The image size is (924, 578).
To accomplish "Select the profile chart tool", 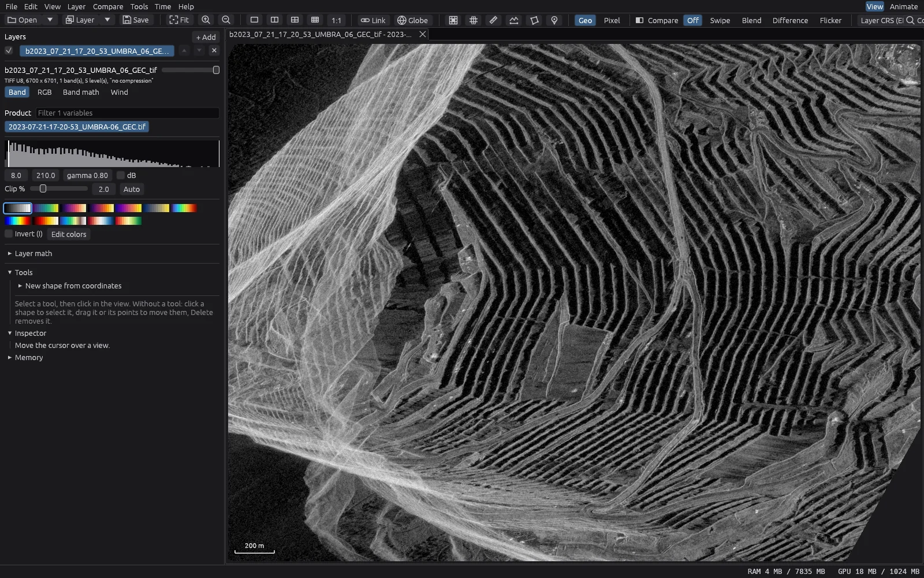I will tap(513, 20).
